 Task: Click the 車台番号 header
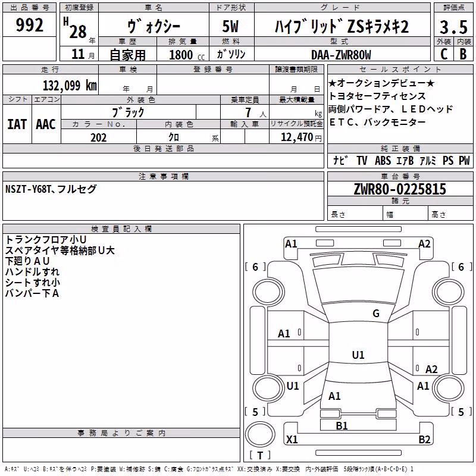[x=400, y=176]
